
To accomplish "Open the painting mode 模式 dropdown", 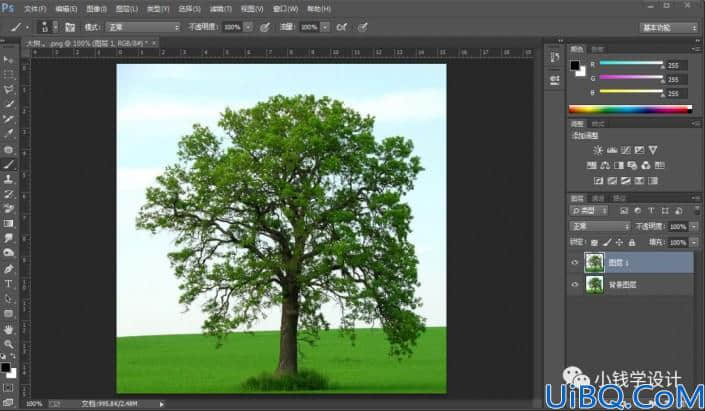I will [x=143, y=27].
